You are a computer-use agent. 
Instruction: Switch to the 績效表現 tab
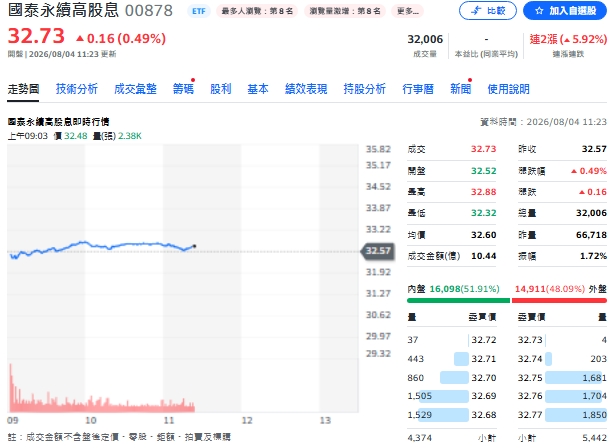tap(306, 89)
